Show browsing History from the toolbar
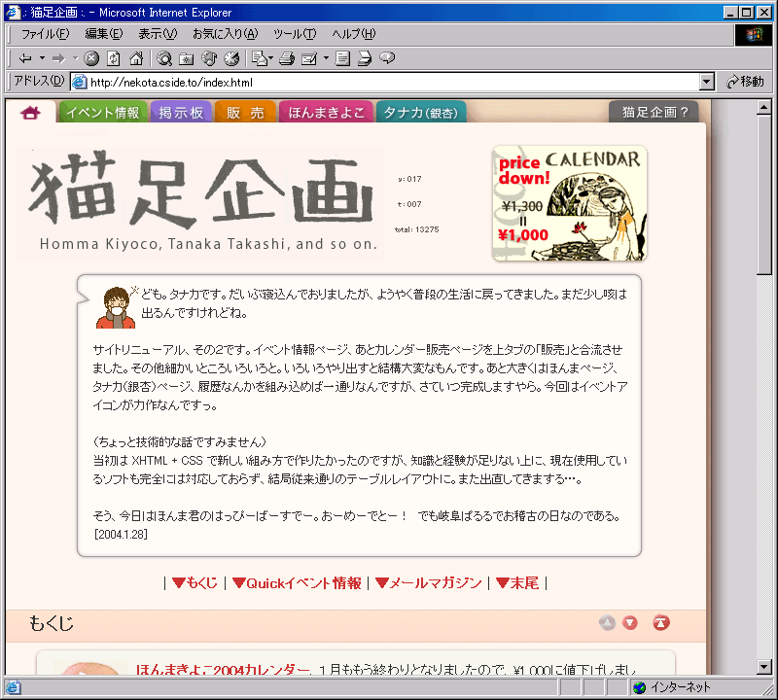Image resolution: width=778 pixels, height=700 pixels. [231, 58]
